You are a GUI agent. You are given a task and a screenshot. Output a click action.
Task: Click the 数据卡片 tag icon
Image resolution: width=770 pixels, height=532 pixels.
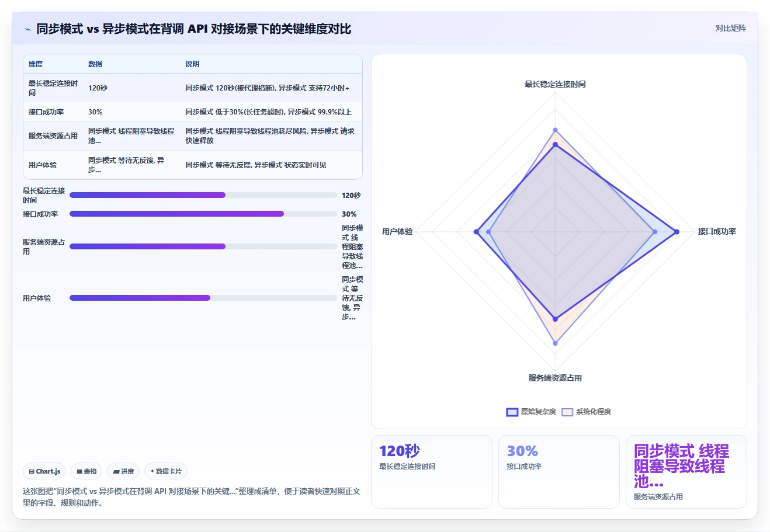(x=152, y=471)
